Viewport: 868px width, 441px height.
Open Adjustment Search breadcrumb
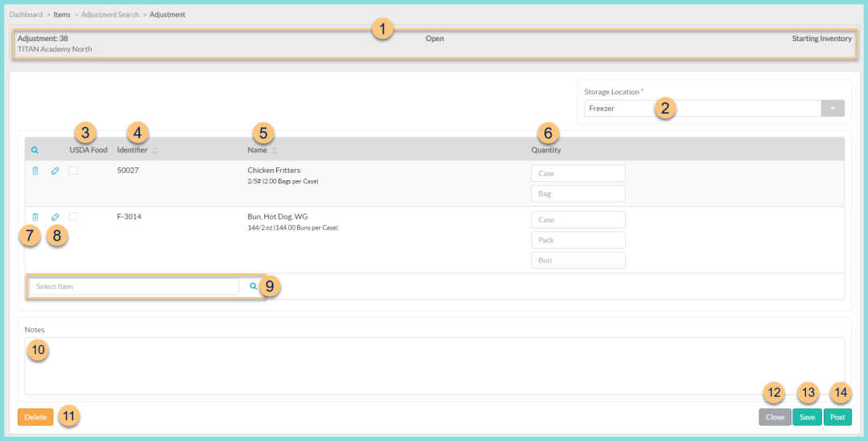110,14
